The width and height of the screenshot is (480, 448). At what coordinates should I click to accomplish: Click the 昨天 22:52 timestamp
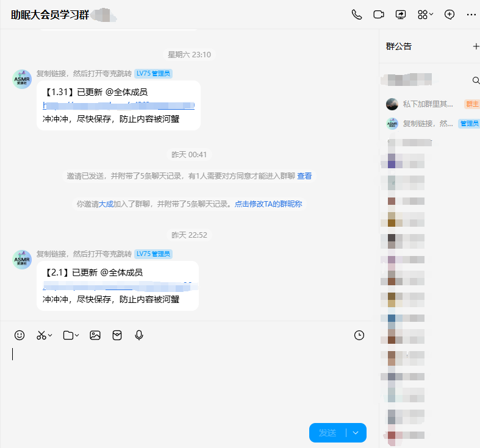[x=189, y=235]
